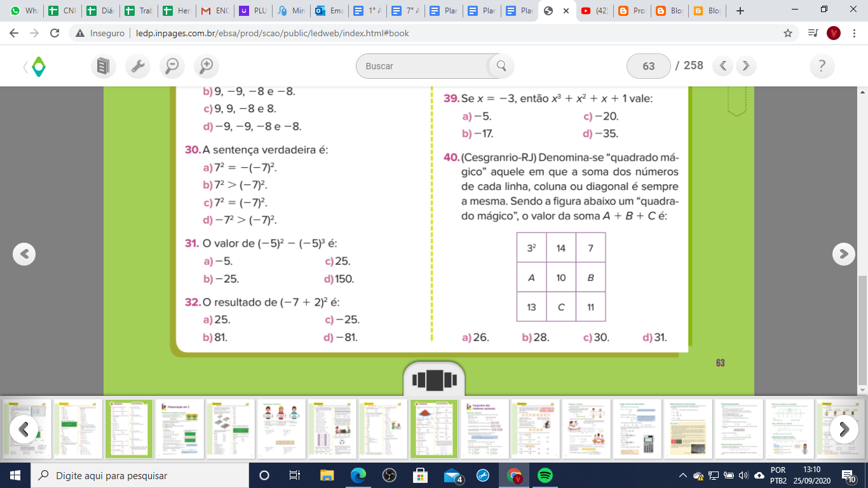Switch to the Diá Sheets tab
The image size is (868, 488).
100,11
